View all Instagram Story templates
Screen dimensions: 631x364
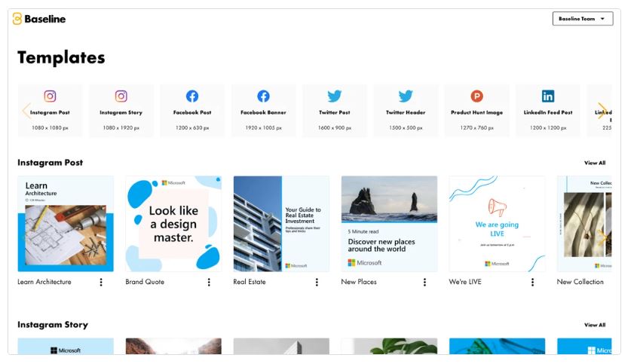(x=595, y=325)
